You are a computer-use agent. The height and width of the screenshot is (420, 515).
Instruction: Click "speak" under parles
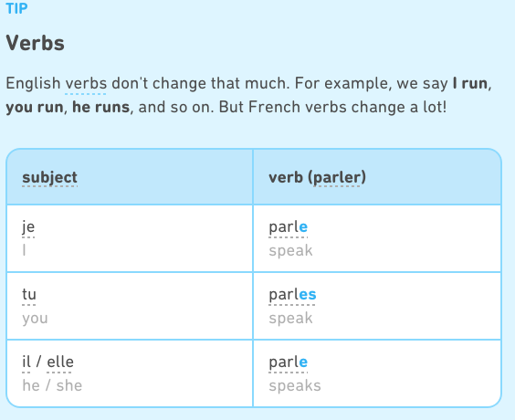[290, 319]
